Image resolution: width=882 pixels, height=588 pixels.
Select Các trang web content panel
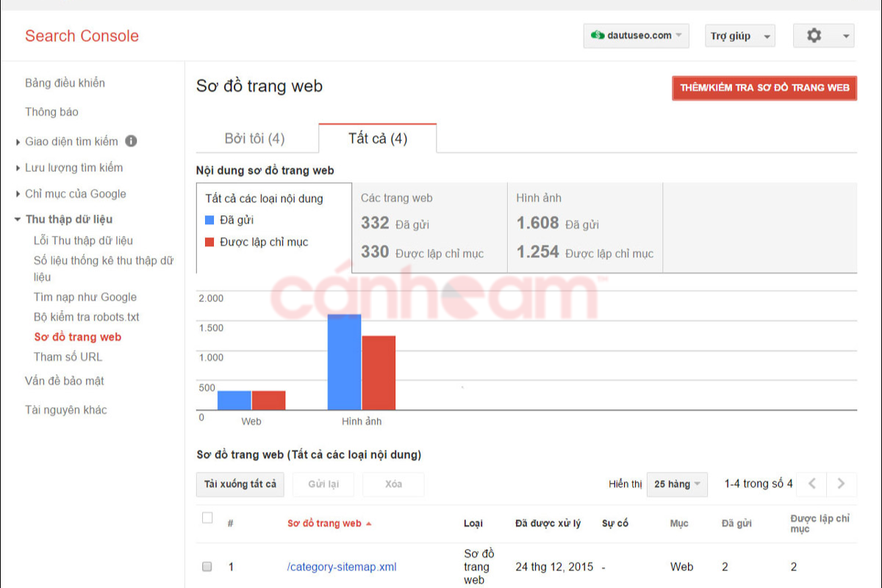(429, 228)
